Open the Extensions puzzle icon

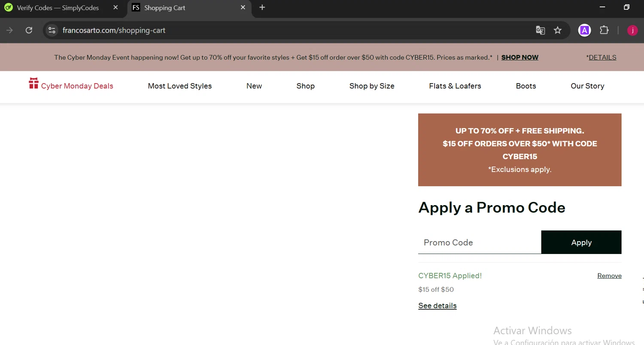tap(604, 30)
